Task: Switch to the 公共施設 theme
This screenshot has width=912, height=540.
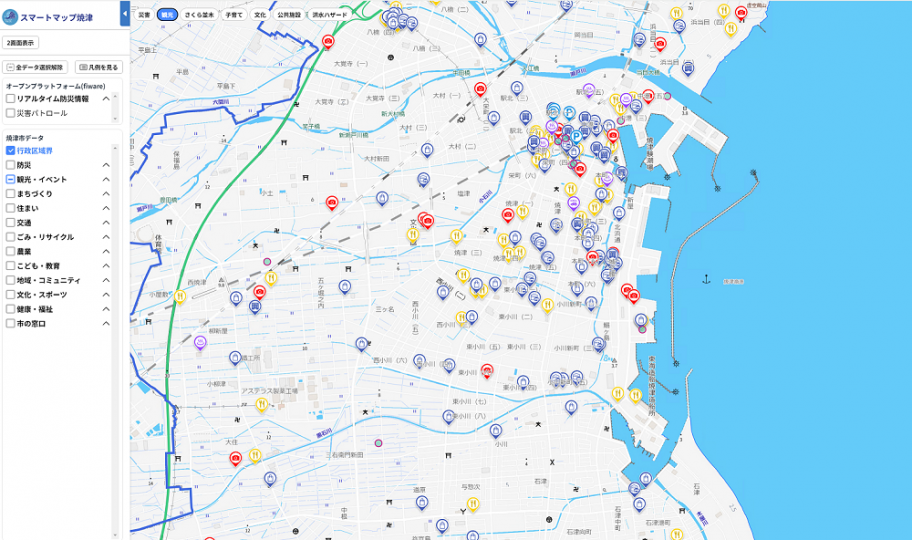Action: [289, 15]
